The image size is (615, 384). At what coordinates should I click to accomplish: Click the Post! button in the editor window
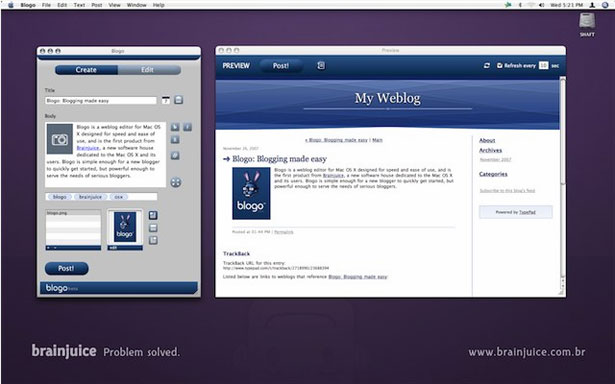66,268
